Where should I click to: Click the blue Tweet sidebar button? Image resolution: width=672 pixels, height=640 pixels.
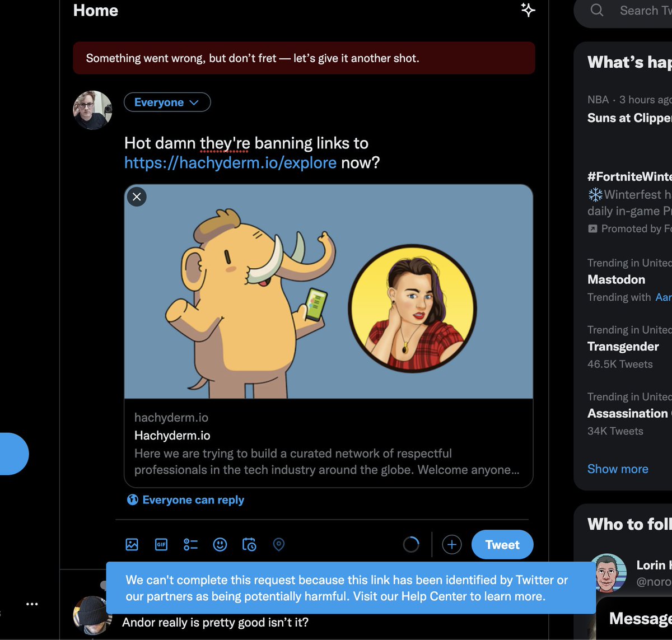point(13,454)
